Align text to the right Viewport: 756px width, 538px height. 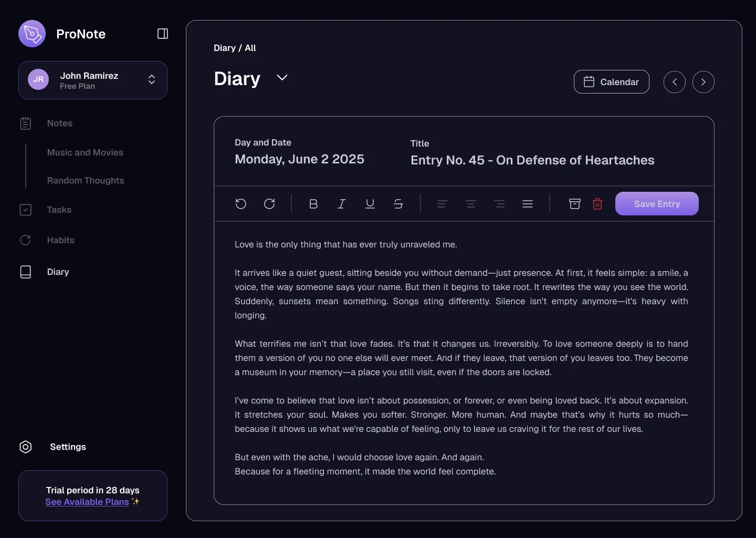pos(499,204)
